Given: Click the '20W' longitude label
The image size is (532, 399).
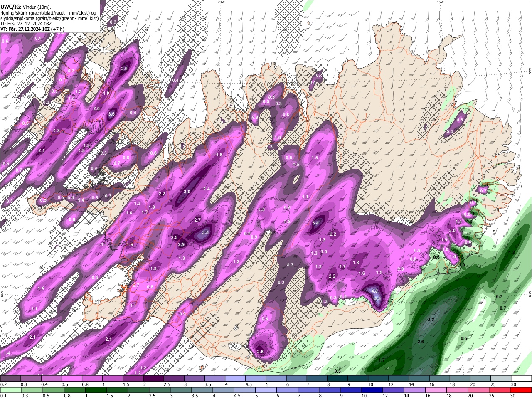Looking at the screenshot, I should [x=221, y=2].
